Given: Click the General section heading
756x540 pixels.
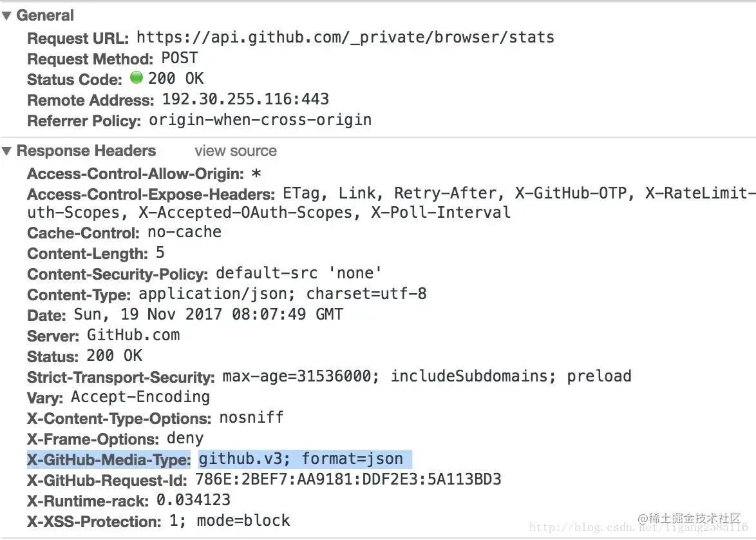Looking at the screenshot, I should (45, 15).
